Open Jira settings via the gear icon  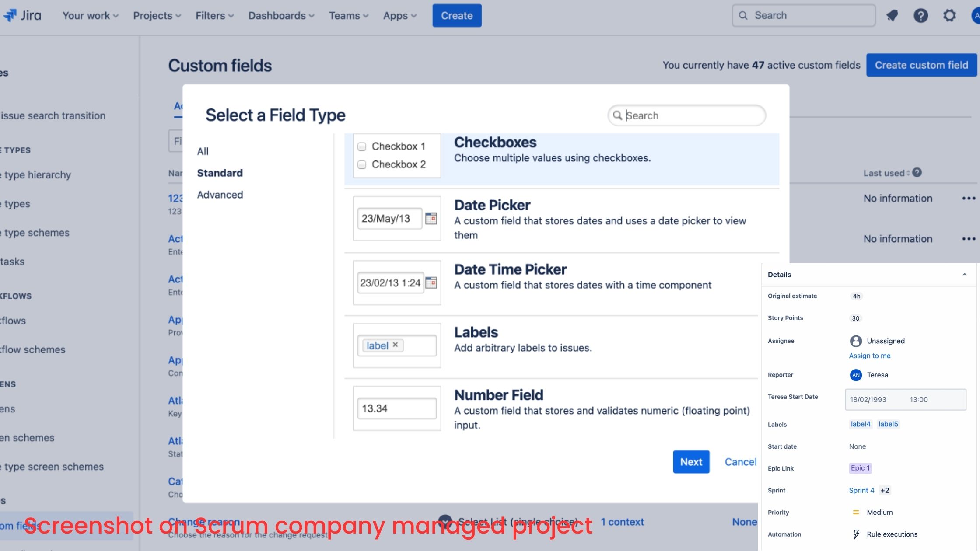coord(949,15)
